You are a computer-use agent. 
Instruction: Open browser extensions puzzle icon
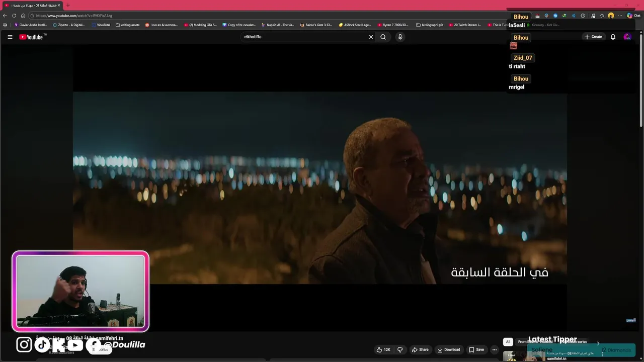[583, 16]
